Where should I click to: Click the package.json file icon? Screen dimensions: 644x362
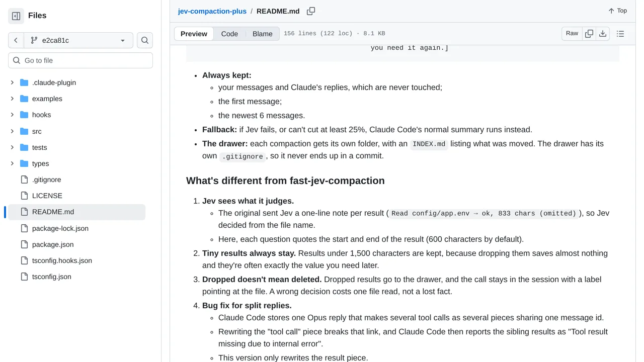24,244
